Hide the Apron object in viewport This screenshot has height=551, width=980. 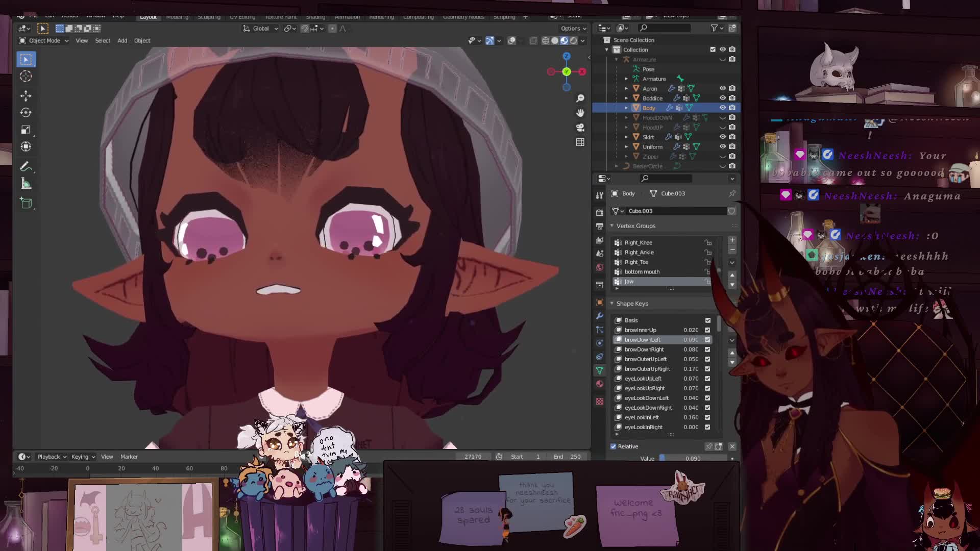[x=722, y=88]
